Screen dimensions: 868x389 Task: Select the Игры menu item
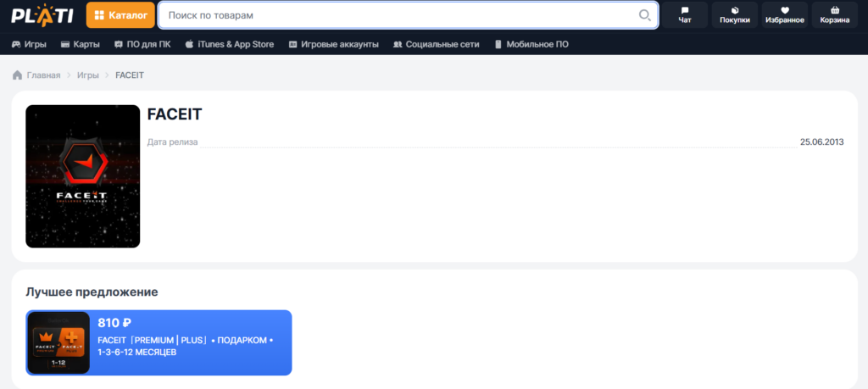click(29, 44)
